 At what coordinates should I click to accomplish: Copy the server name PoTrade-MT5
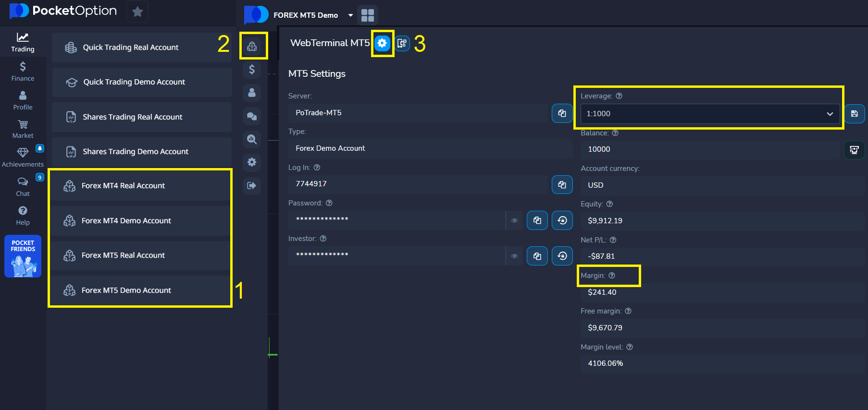562,113
